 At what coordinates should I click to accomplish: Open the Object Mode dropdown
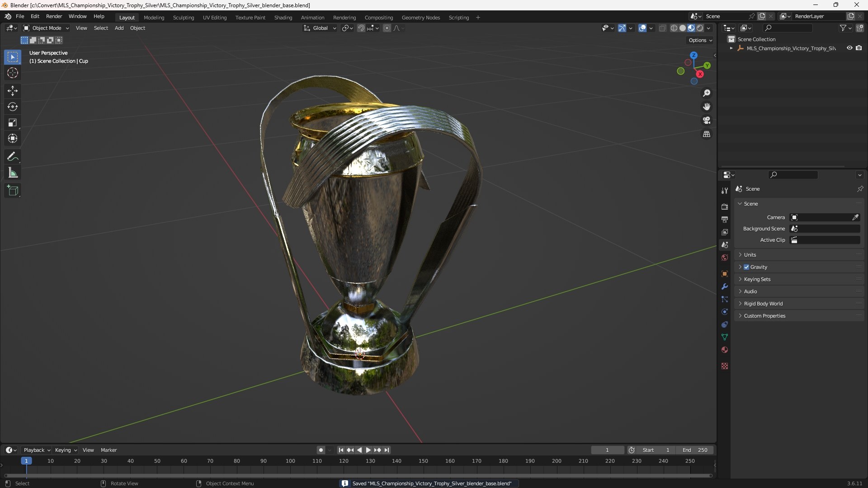tap(46, 28)
